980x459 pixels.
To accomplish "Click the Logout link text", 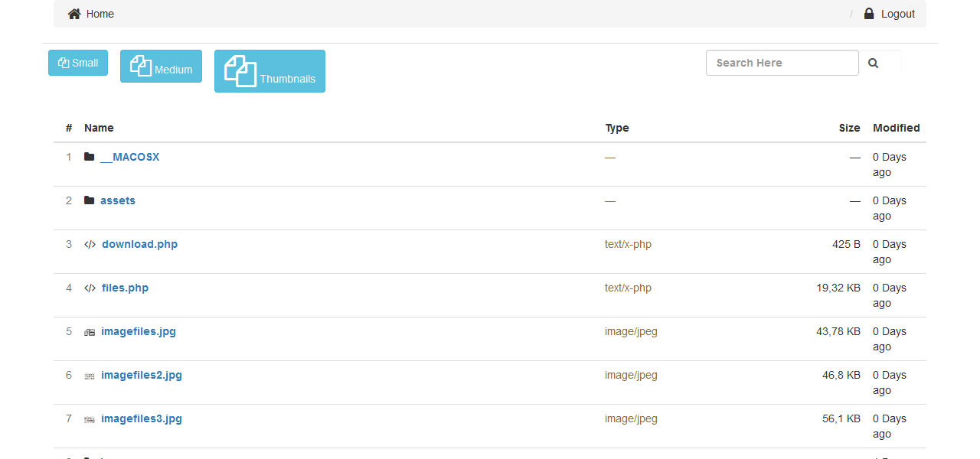I will [x=898, y=14].
